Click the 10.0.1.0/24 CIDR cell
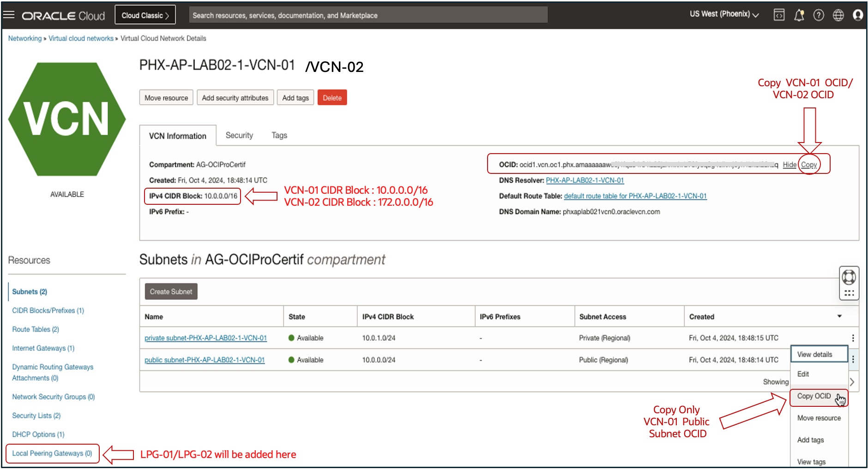The width and height of the screenshot is (868, 470). pos(379,338)
